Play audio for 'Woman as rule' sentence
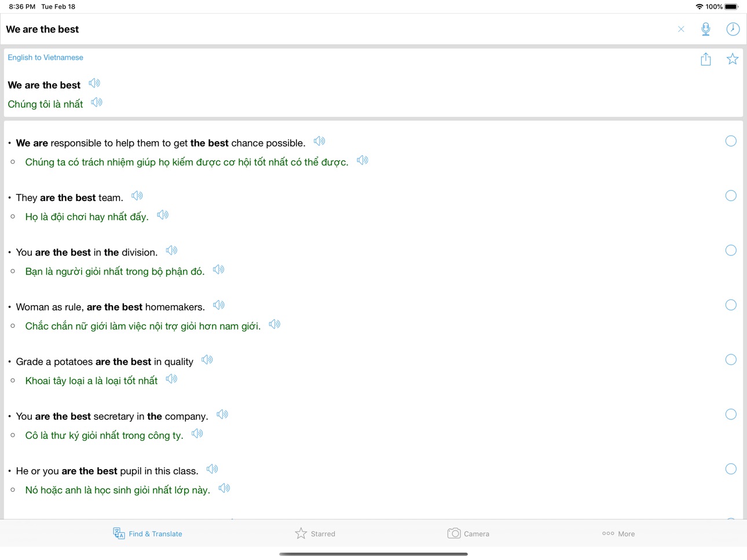This screenshot has width=747, height=560. click(x=218, y=305)
